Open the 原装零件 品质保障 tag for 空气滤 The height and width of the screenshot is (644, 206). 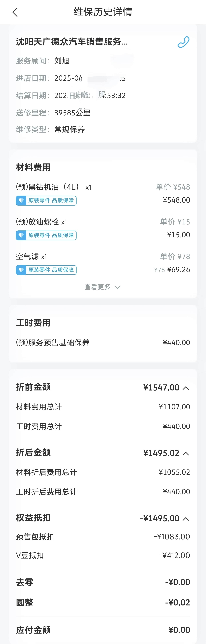point(51,270)
